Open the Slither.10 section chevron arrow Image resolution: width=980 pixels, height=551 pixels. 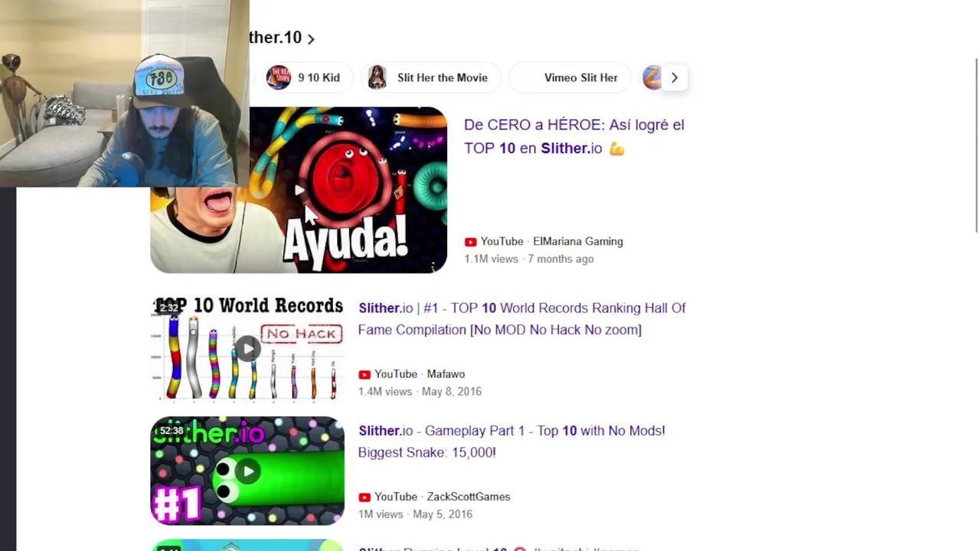point(310,38)
